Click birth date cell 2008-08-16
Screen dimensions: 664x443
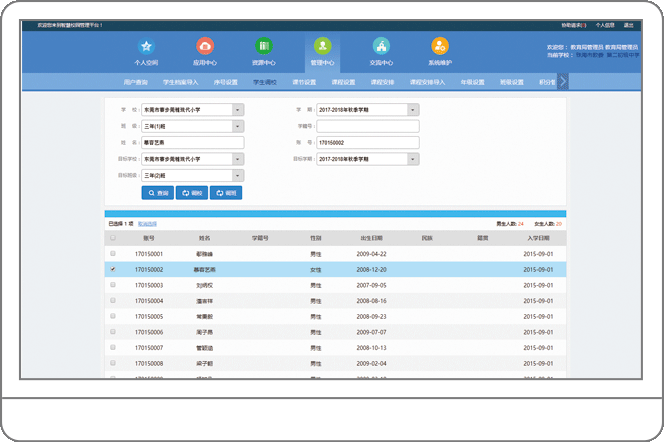pyautogui.click(x=371, y=301)
